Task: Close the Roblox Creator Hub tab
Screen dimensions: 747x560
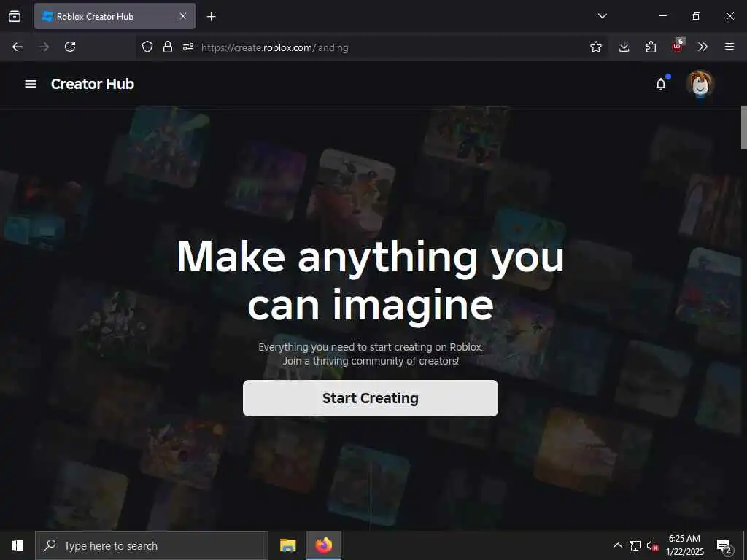Action: (x=183, y=16)
